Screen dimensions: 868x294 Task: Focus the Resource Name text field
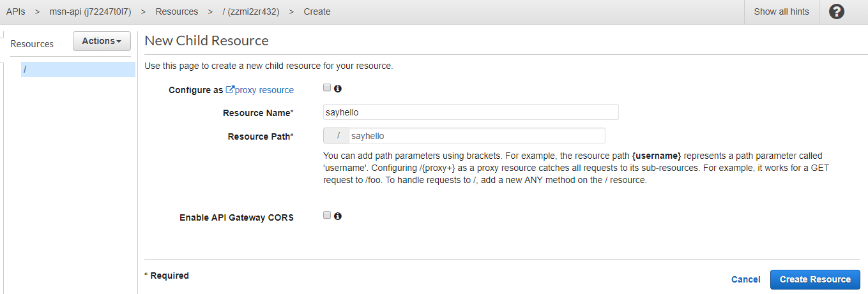coord(471,112)
